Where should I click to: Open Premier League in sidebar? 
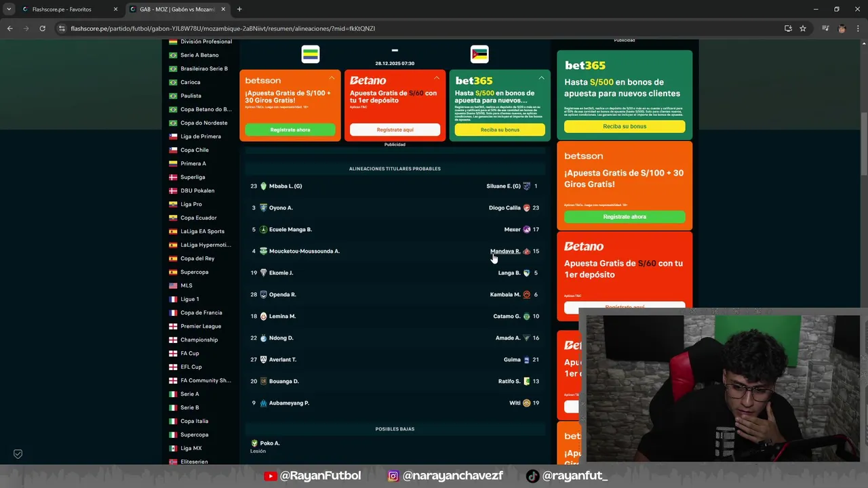(x=201, y=326)
